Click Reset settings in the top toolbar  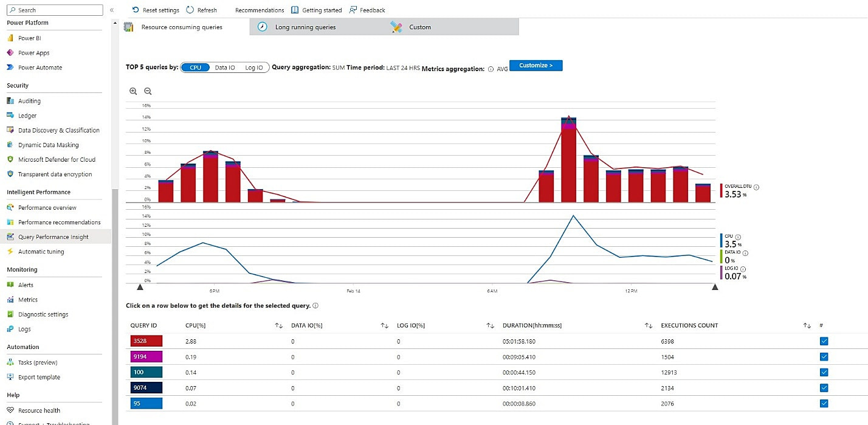(156, 10)
